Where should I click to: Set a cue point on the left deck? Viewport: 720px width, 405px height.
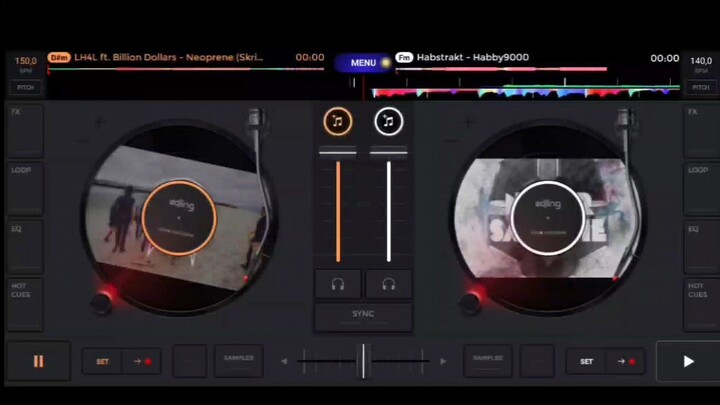tap(102, 362)
